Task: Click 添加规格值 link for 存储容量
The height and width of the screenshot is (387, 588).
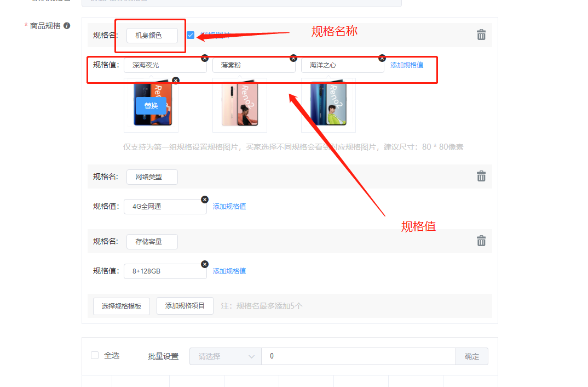Action: pyautogui.click(x=229, y=271)
